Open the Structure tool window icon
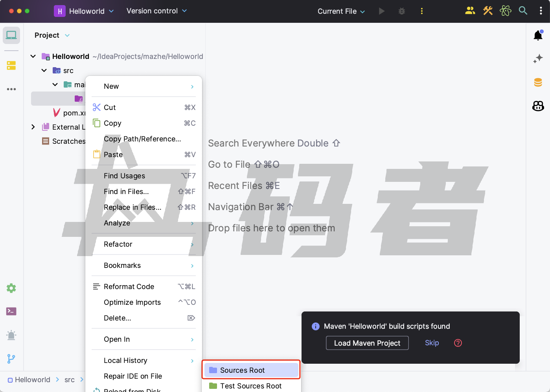The width and height of the screenshot is (550, 392). (11, 66)
